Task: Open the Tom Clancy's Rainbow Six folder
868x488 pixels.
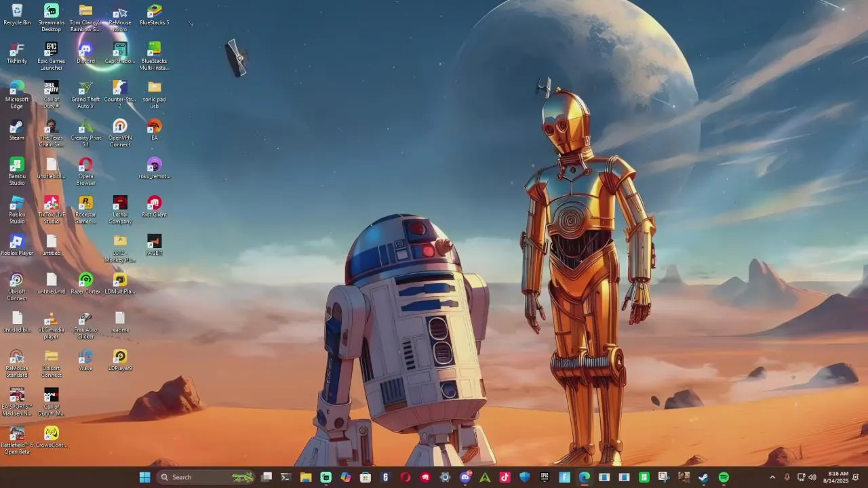Action: tap(85, 18)
